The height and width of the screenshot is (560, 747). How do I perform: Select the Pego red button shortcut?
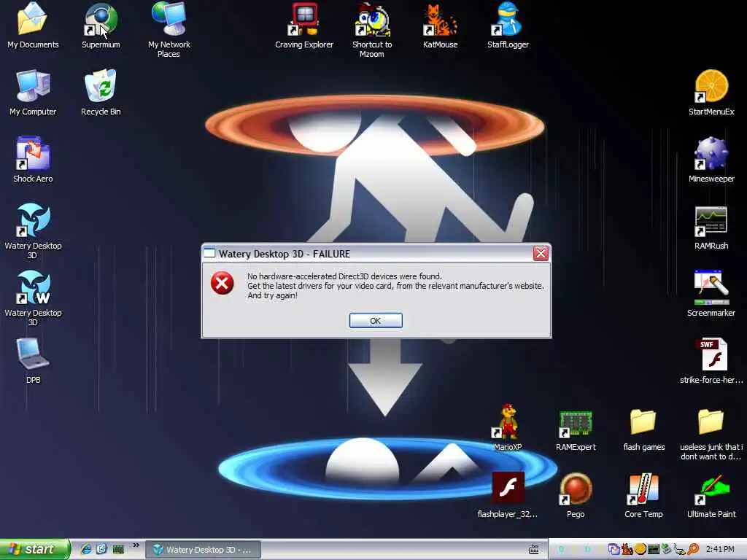coord(576,495)
